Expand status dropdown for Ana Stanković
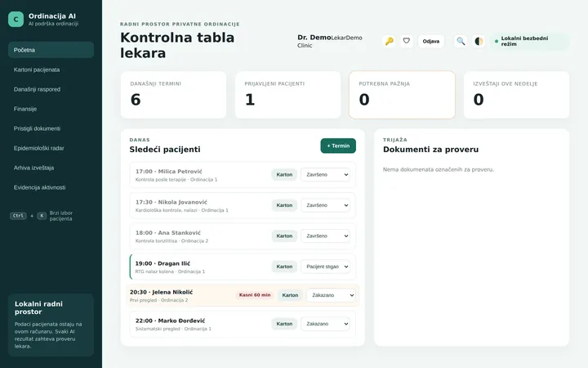This screenshot has width=588, height=368. tap(325, 236)
